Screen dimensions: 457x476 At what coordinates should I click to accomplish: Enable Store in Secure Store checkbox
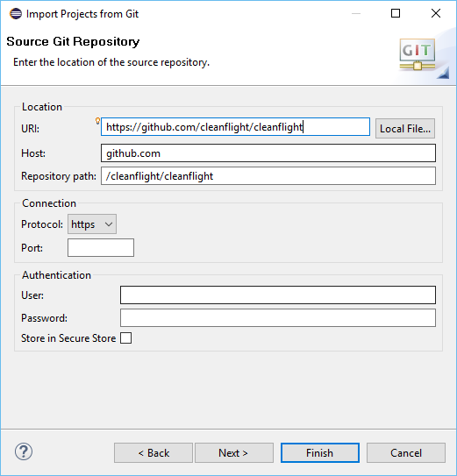pos(125,337)
